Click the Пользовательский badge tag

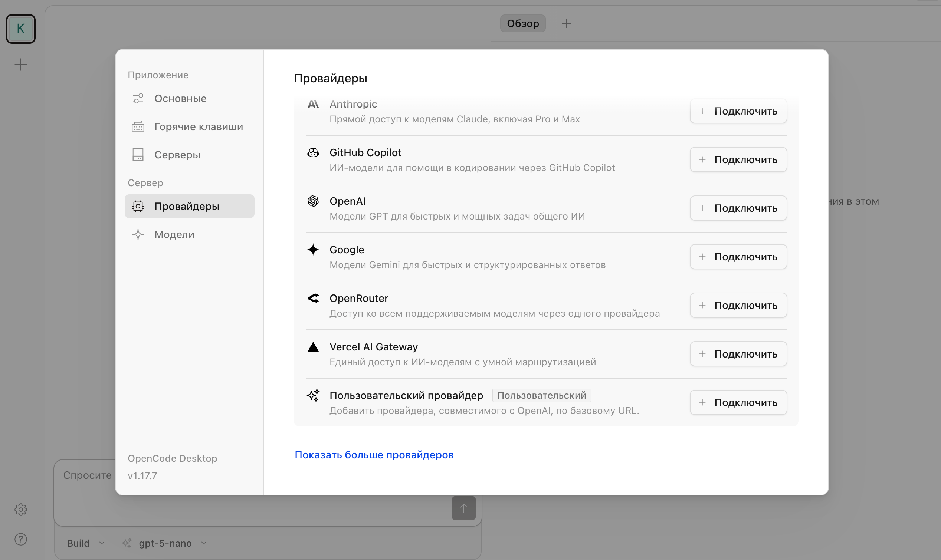coord(542,395)
